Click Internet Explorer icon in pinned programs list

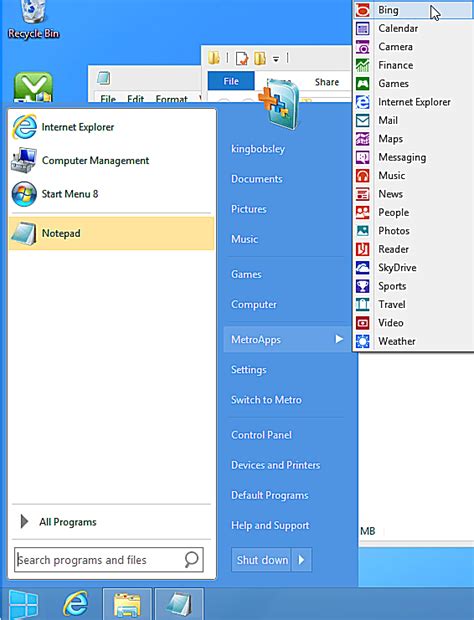[x=25, y=127]
